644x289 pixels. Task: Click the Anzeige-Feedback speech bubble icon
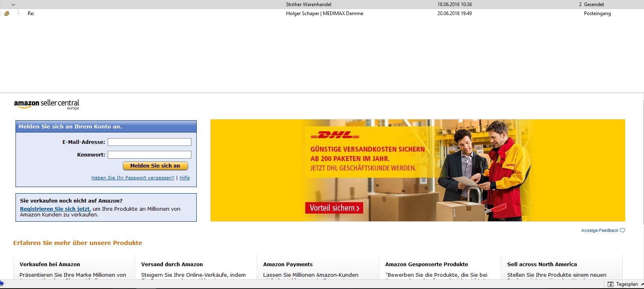tap(622, 230)
